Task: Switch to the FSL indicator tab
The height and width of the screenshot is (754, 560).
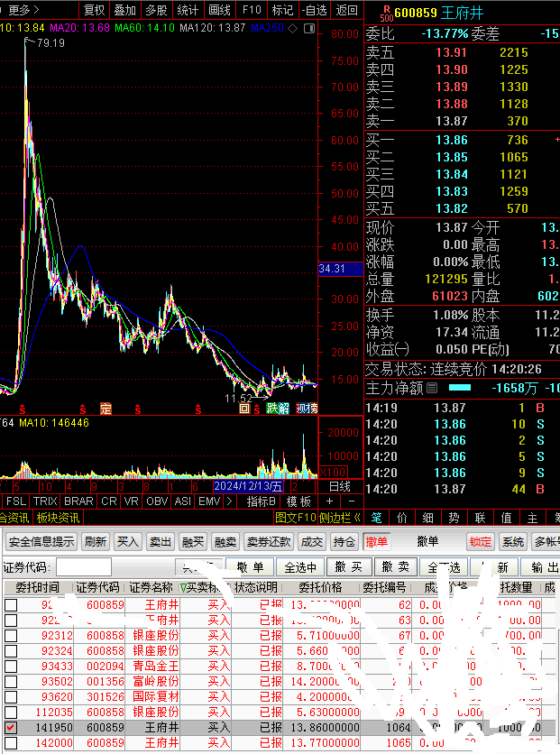Action: click(16, 501)
